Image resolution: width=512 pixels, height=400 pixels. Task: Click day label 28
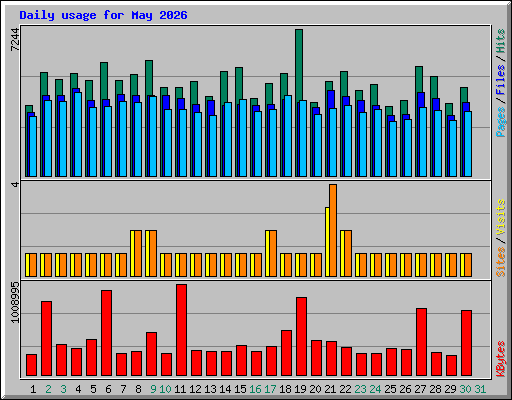[435, 389]
